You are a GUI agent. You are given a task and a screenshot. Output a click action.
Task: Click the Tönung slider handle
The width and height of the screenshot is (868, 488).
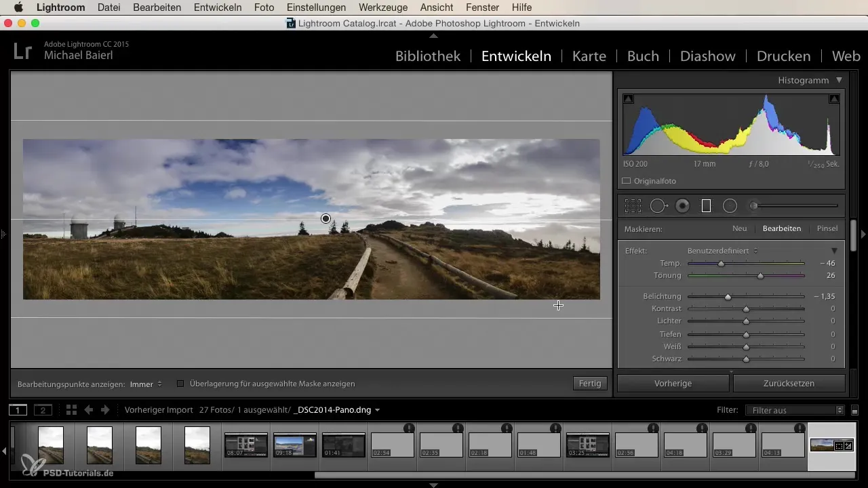[x=760, y=276]
